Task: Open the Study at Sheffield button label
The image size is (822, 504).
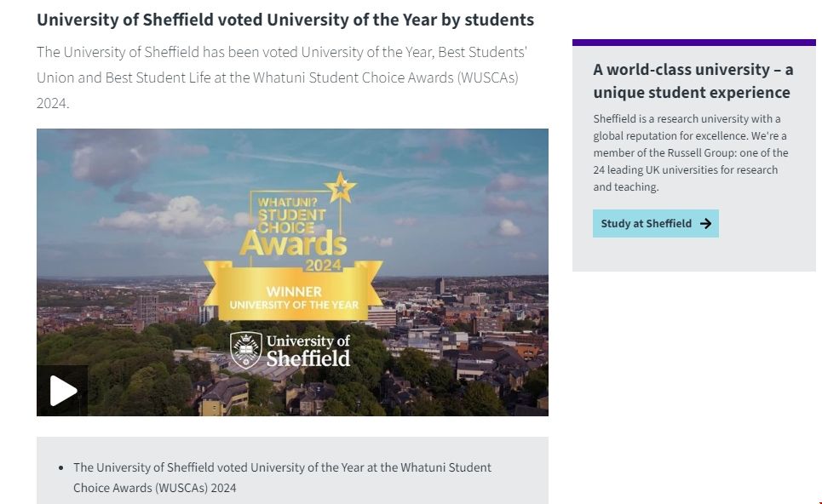Action: pyautogui.click(x=646, y=224)
